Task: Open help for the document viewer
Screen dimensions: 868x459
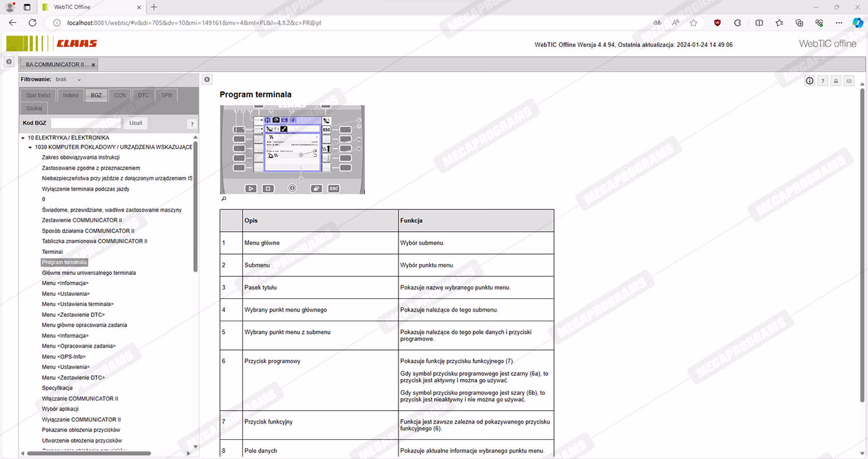Action: click(x=822, y=81)
